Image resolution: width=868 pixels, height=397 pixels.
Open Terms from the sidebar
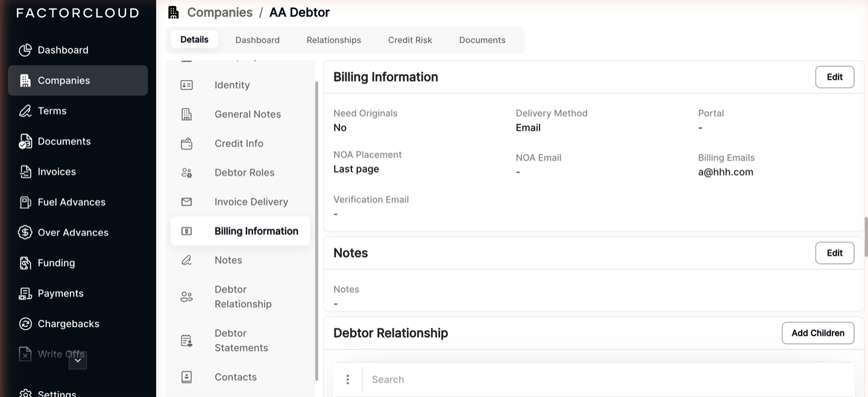(x=78, y=111)
